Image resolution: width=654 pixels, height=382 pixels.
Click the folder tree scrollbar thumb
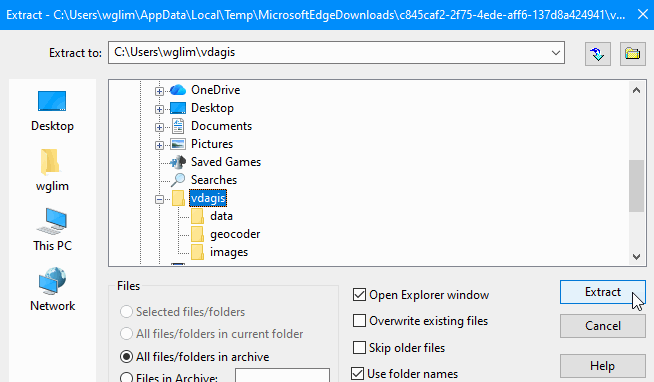(636, 186)
